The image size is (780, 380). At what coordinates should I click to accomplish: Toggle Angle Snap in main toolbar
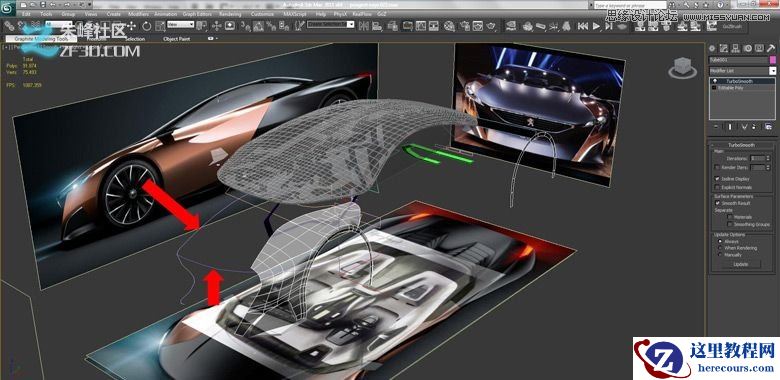coord(258,25)
